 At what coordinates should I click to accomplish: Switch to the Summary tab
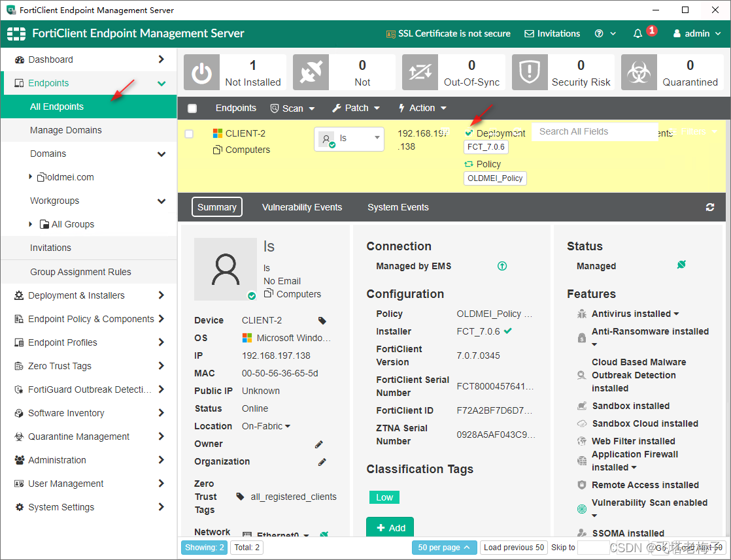(x=217, y=207)
